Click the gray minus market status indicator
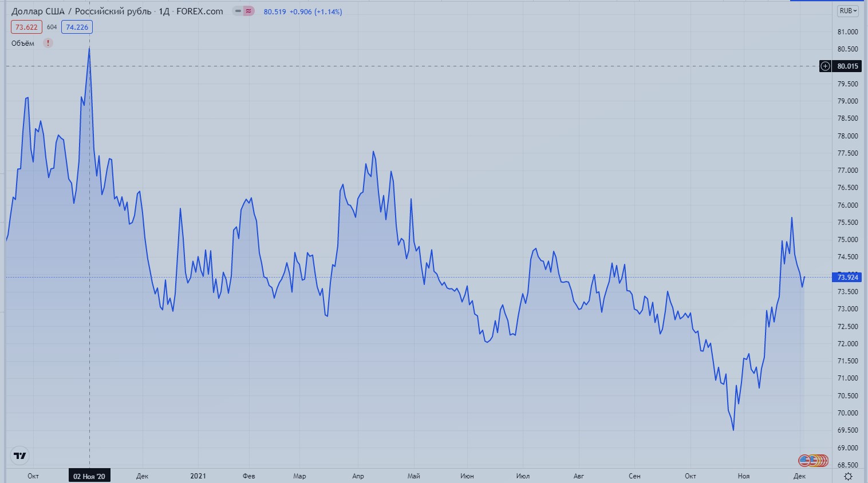 coord(238,11)
